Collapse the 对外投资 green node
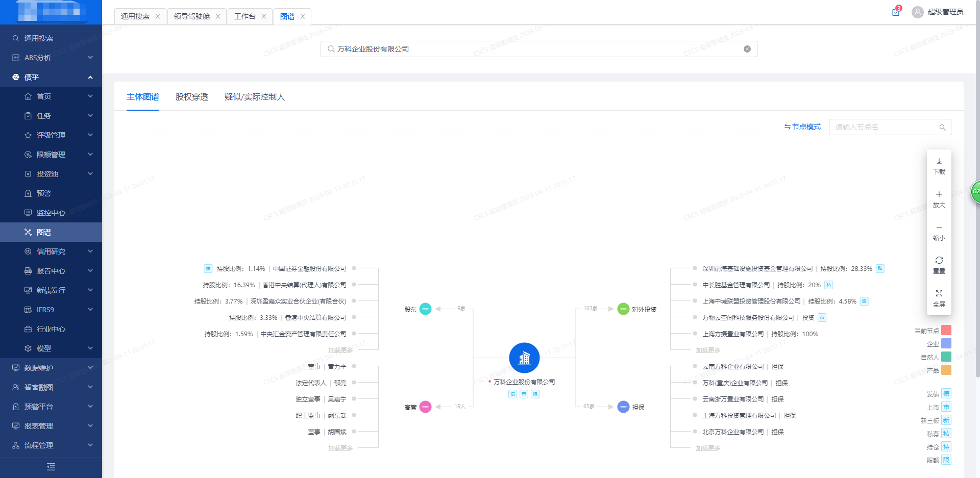980x478 pixels. coord(623,309)
